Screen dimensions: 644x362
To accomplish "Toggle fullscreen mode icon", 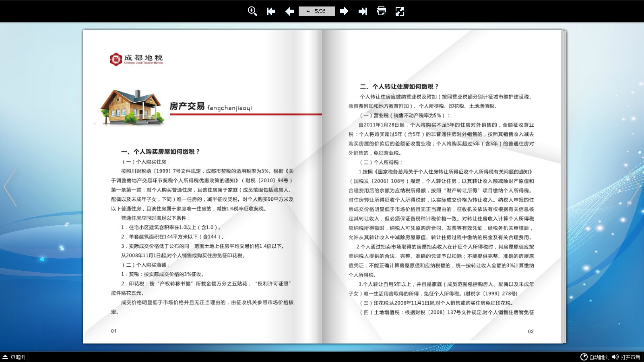I will tap(400, 11).
